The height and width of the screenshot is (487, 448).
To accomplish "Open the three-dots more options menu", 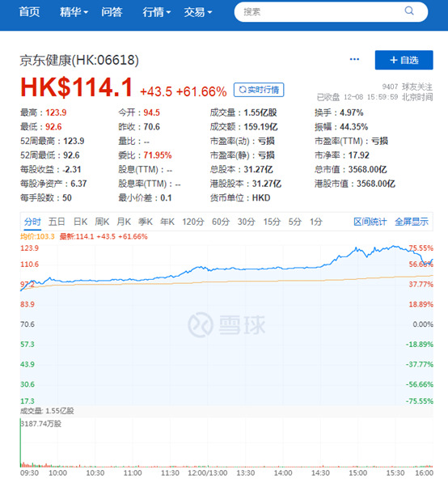I will 354,59.
